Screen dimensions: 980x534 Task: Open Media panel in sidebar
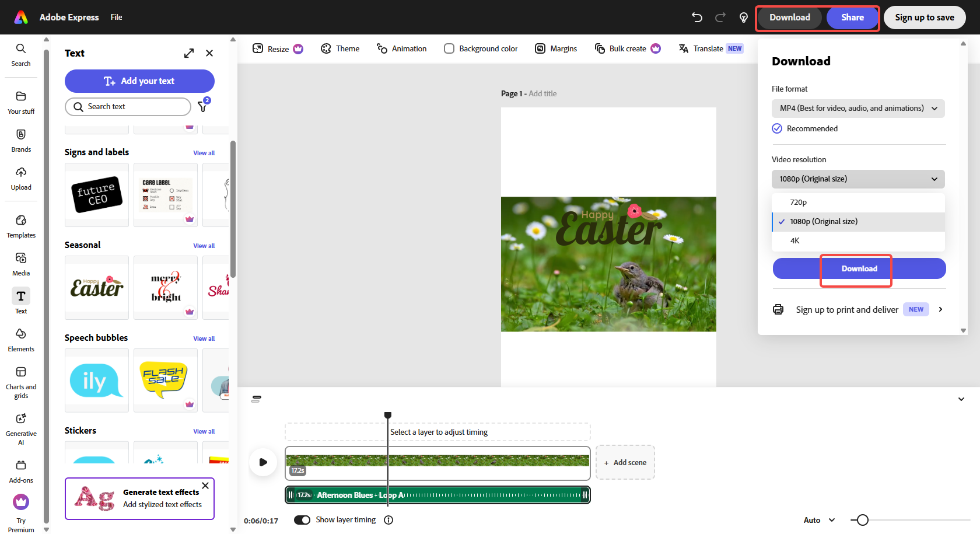[x=21, y=264]
